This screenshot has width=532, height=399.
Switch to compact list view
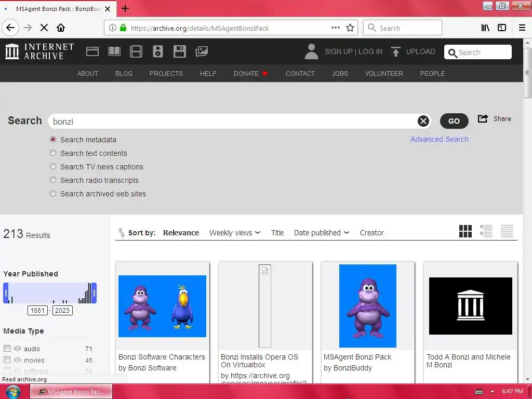tap(507, 231)
